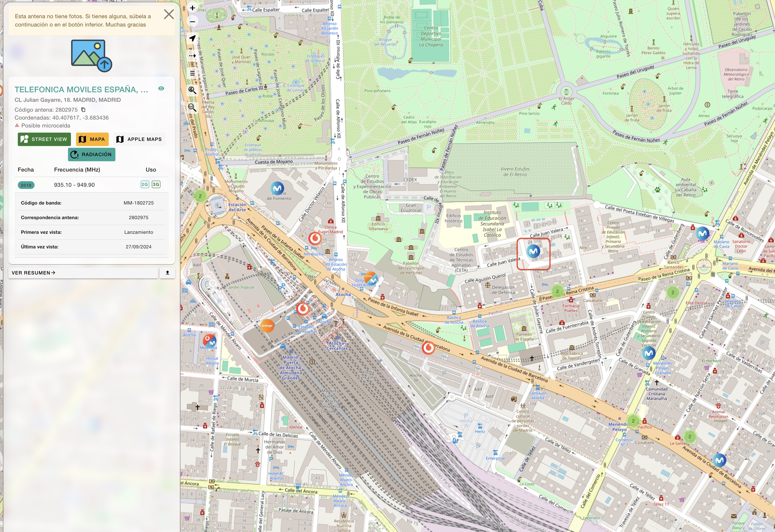This screenshot has height=532, width=775.
Task: Click Estación del Arte metro label
Action: pos(237,207)
